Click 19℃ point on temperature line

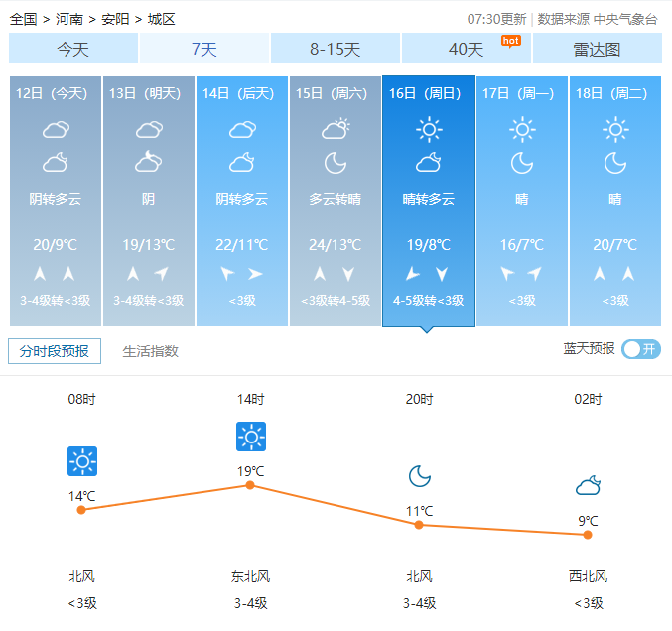pyautogui.click(x=250, y=485)
